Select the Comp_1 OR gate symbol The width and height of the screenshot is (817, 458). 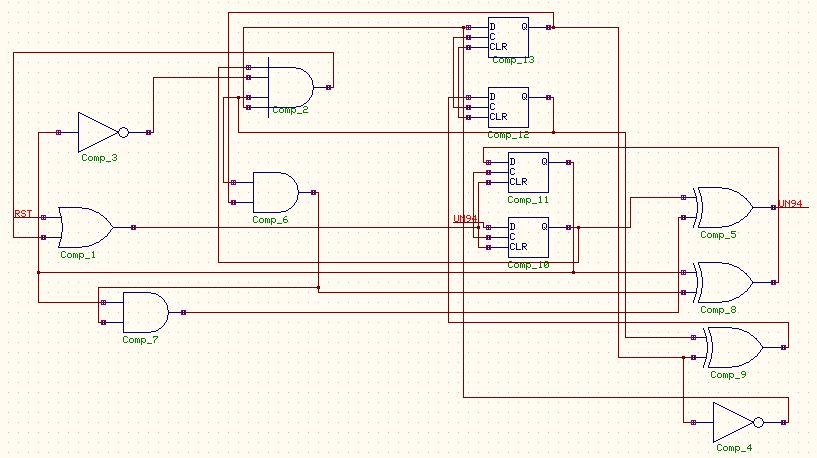click(x=86, y=227)
